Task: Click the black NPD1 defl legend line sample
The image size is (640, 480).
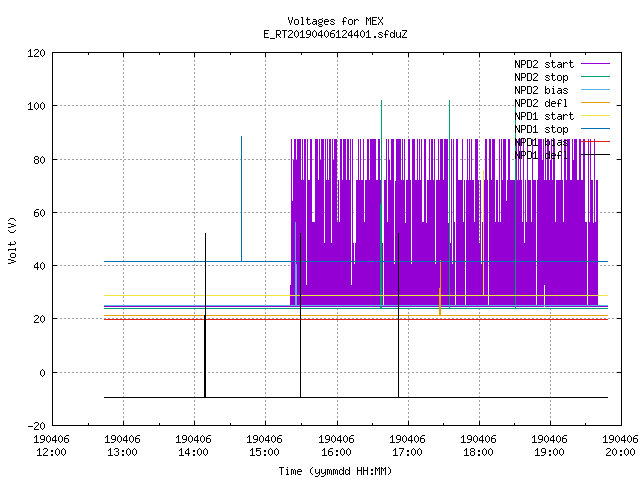Action: tap(595, 155)
